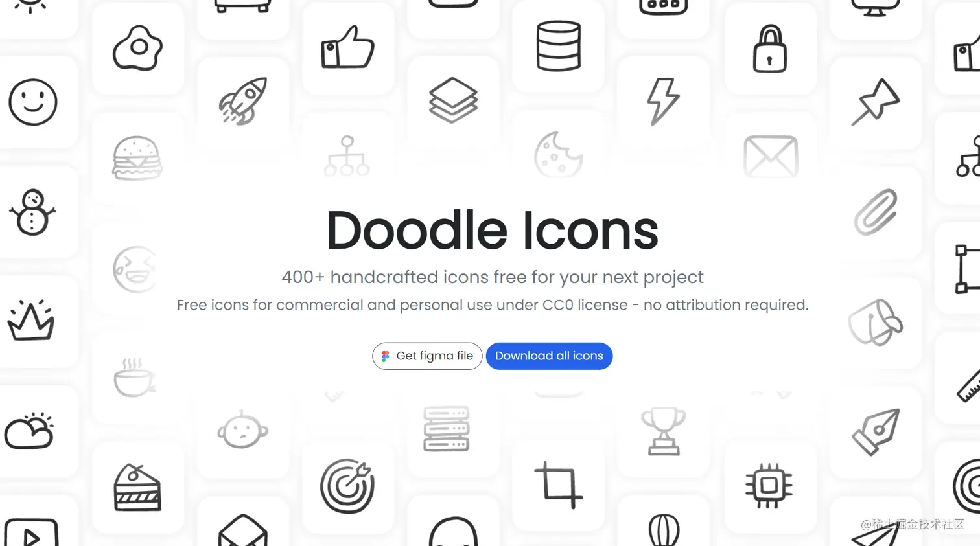Choose the smiley face icon
This screenshot has height=546, width=980.
[33, 102]
